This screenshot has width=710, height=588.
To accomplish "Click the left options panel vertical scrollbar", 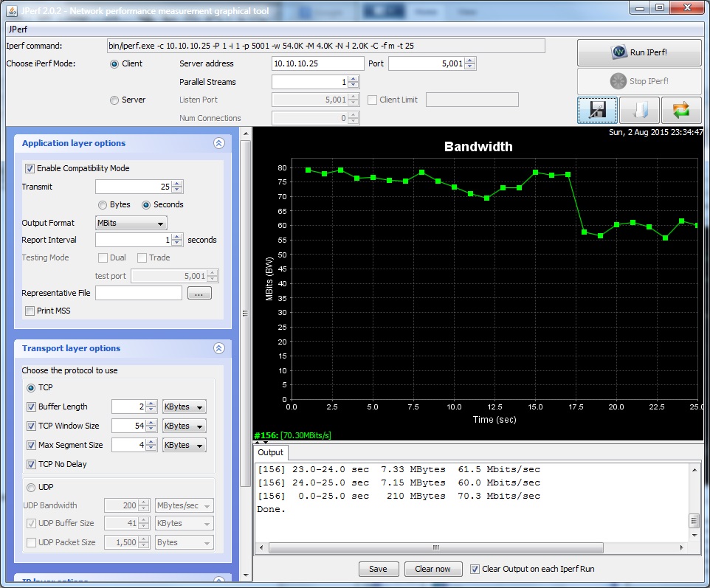I will click(x=246, y=312).
